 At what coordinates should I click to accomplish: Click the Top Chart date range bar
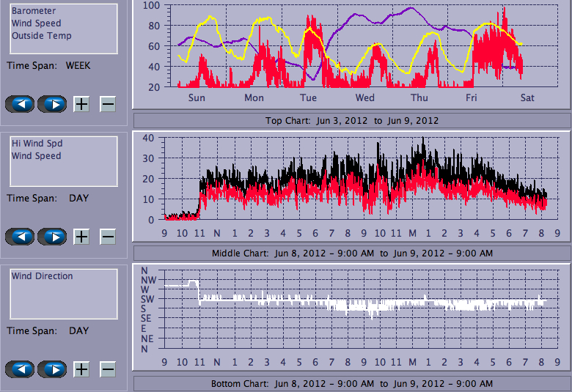[351, 121]
